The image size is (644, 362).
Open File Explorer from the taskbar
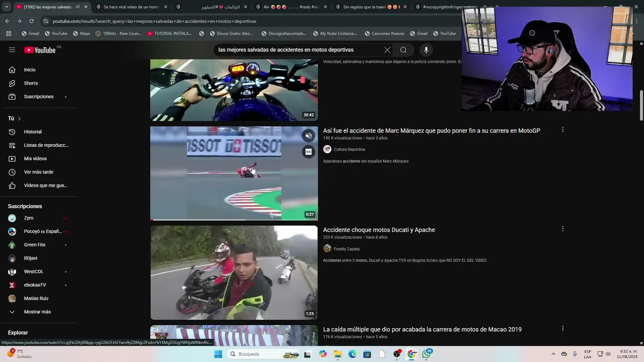pyautogui.click(x=338, y=354)
